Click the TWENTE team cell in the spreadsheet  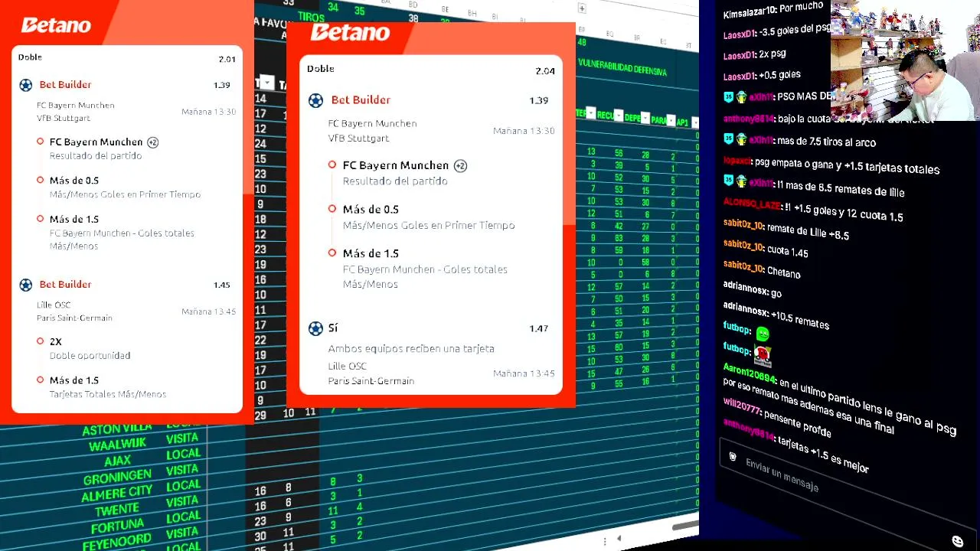117,510
